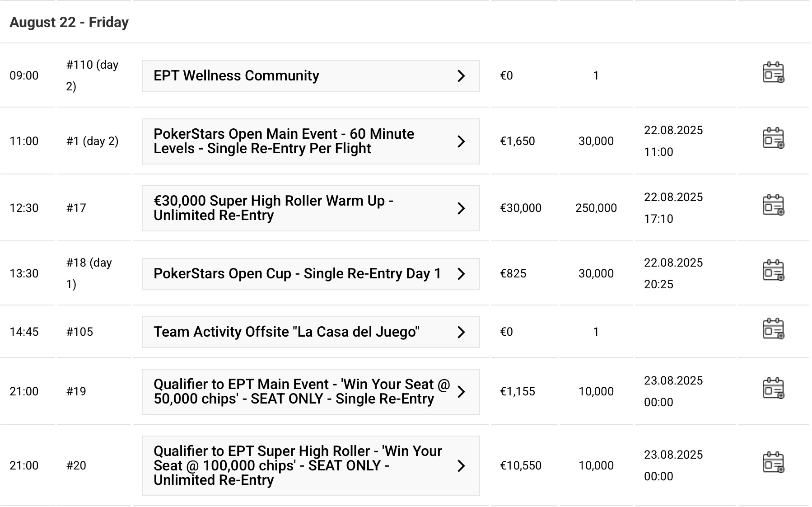Click calendar icon for Team Activity Offsite
812x507 pixels.
point(773,329)
